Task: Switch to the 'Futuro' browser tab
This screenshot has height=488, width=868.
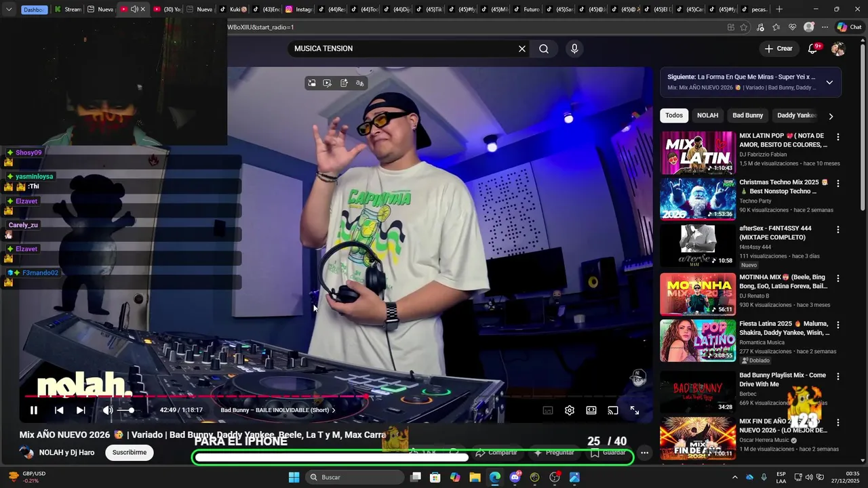Action: click(x=527, y=9)
